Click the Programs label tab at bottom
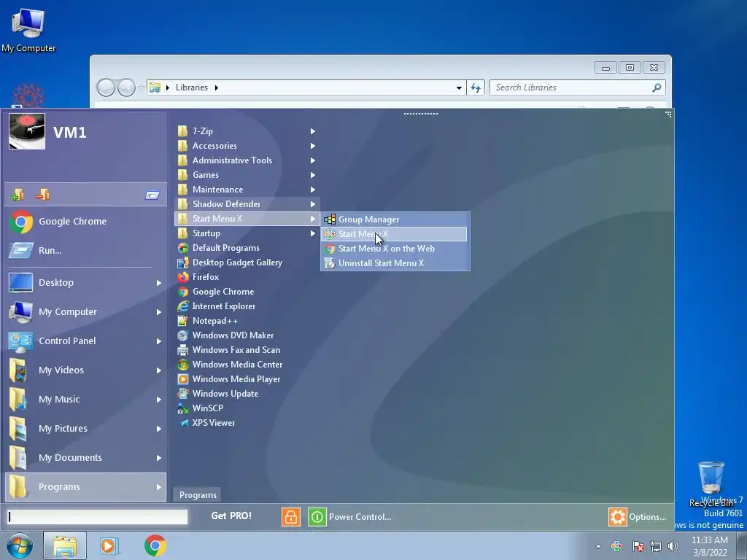Image resolution: width=747 pixels, height=560 pixels. click(x=198, y=495)
